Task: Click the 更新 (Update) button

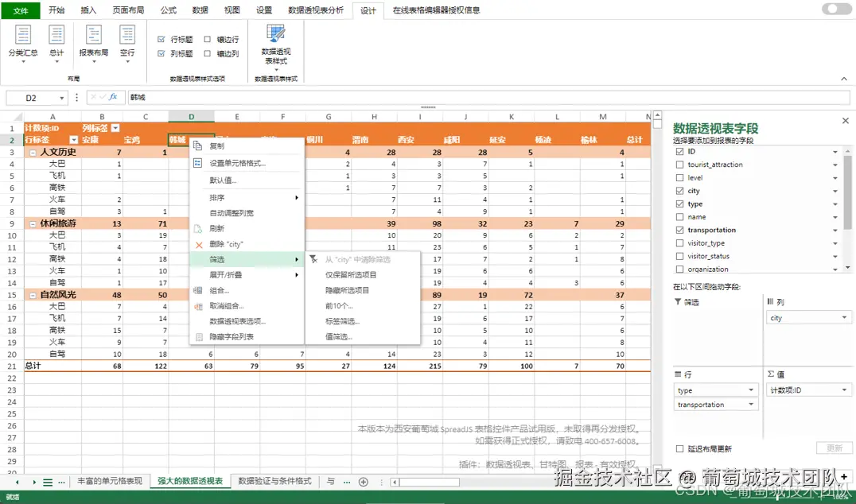Action: click(x=834, y=448)
